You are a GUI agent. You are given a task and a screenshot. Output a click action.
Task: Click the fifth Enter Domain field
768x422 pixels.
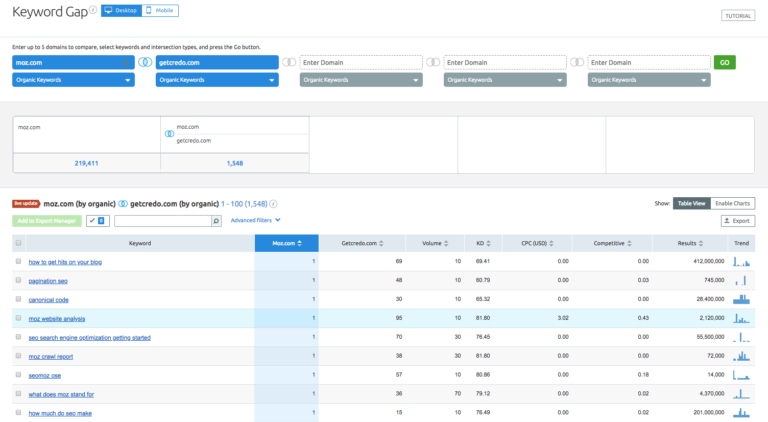tap(649, 63)
